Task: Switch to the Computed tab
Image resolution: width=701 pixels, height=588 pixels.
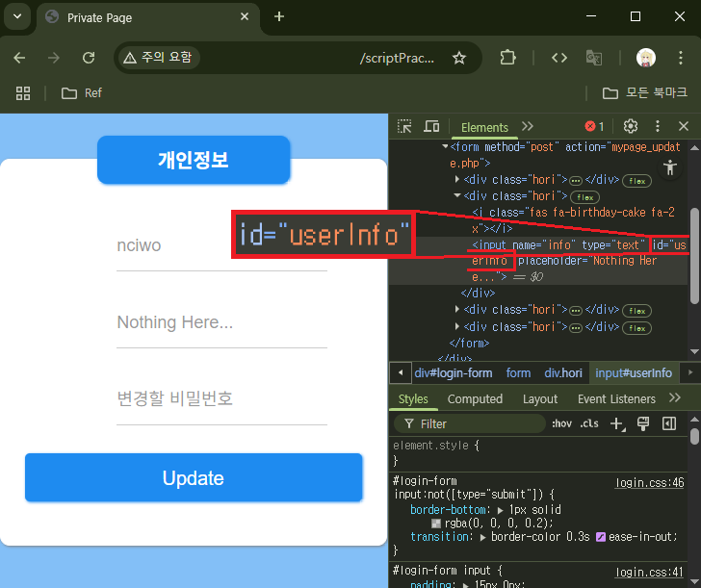Action: (475, 399)
